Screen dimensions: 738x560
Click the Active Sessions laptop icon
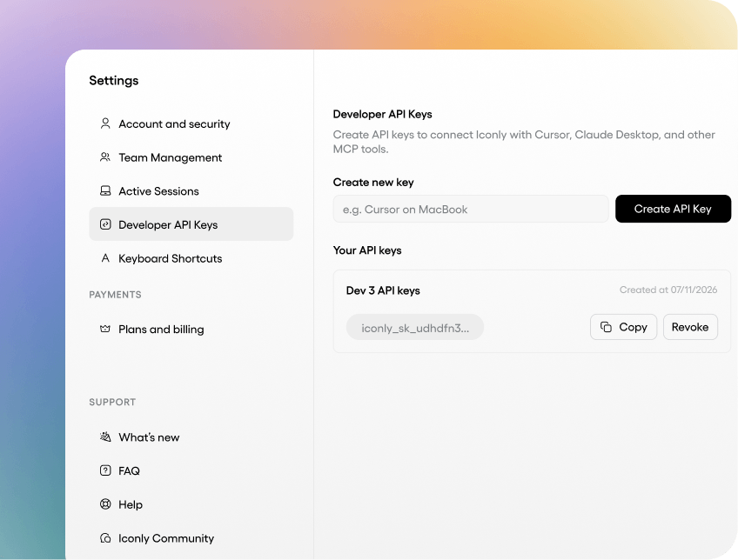(105, 191)
